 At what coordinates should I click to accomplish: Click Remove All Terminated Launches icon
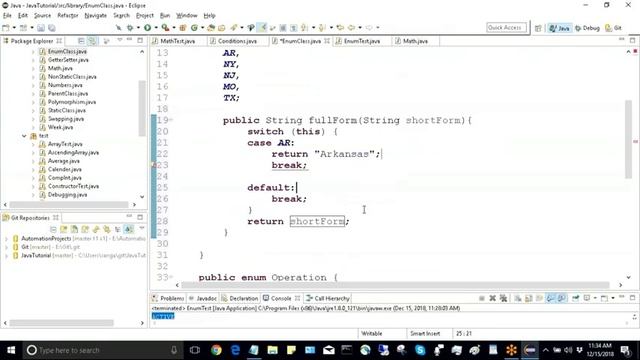pos(503,298)
